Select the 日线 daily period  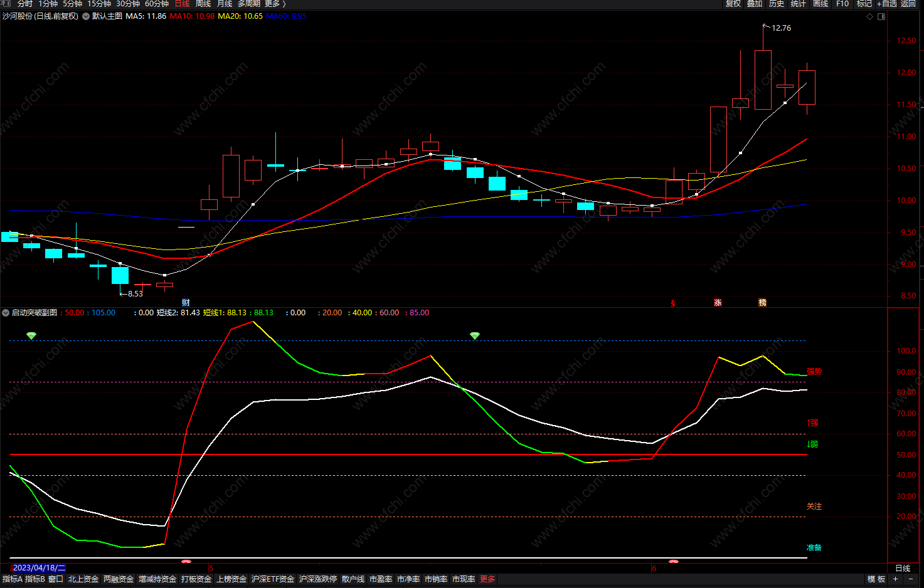(x=182, y=4)
